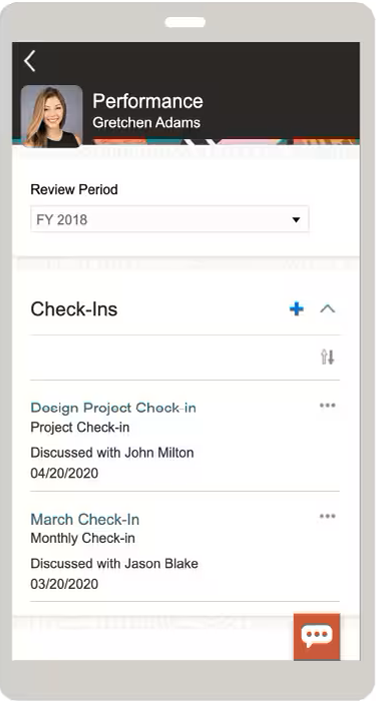
Task: Collapse the Check-Ins section chevron
Action: 328,309
